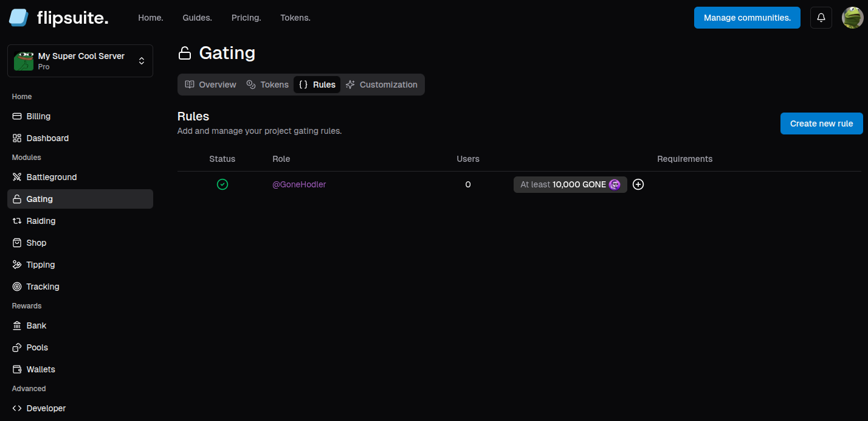Select the Rules tab
This screenshot has height=421, width=868.
(317, 85)
